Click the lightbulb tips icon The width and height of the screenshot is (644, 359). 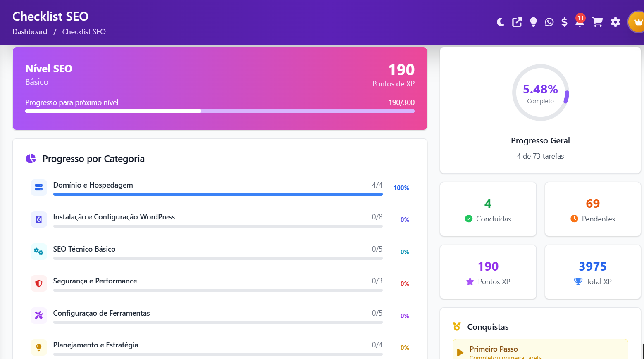click(x=533, y=22)
